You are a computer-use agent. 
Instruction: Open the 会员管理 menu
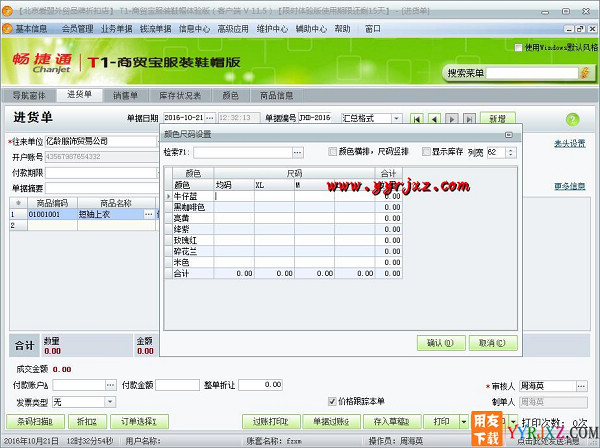[x=77, y=29]
